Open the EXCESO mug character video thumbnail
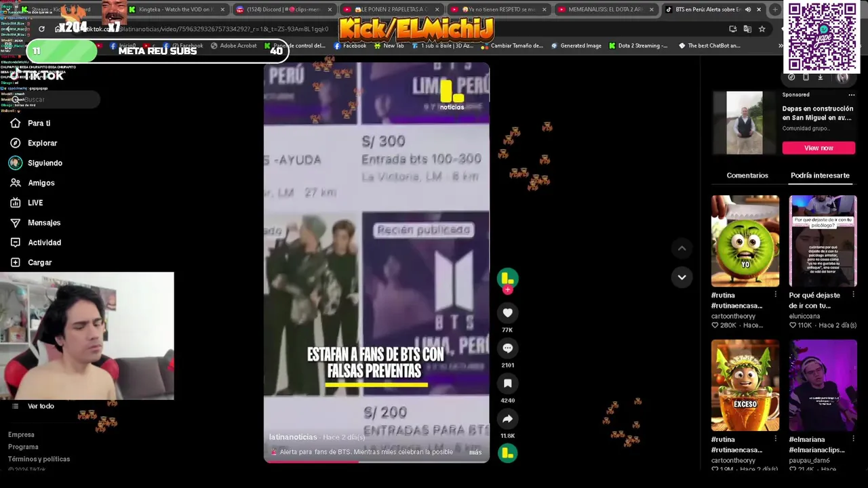 pyautogui.click(x=745, y=385)
